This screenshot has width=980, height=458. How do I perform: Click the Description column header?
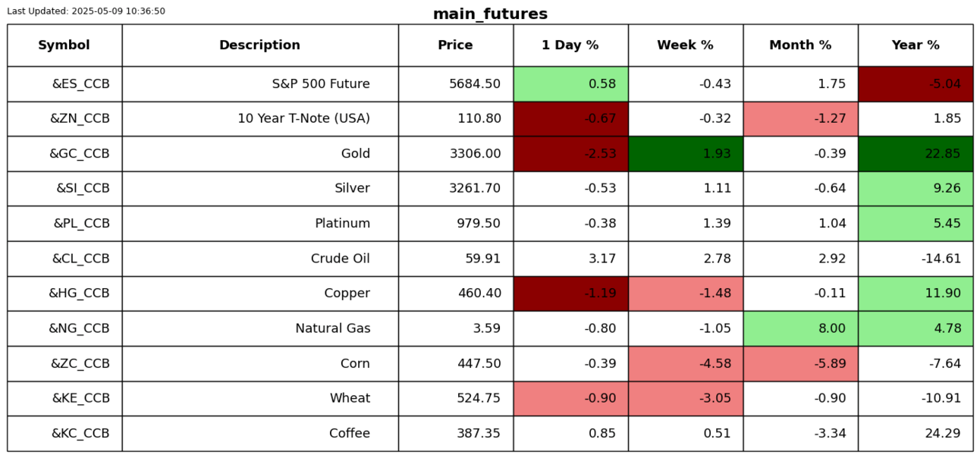tap(259, 45)
